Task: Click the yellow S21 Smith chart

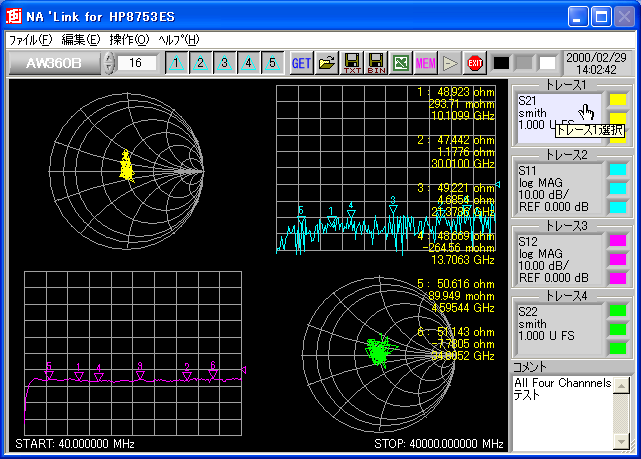Action: click(126, 171)
